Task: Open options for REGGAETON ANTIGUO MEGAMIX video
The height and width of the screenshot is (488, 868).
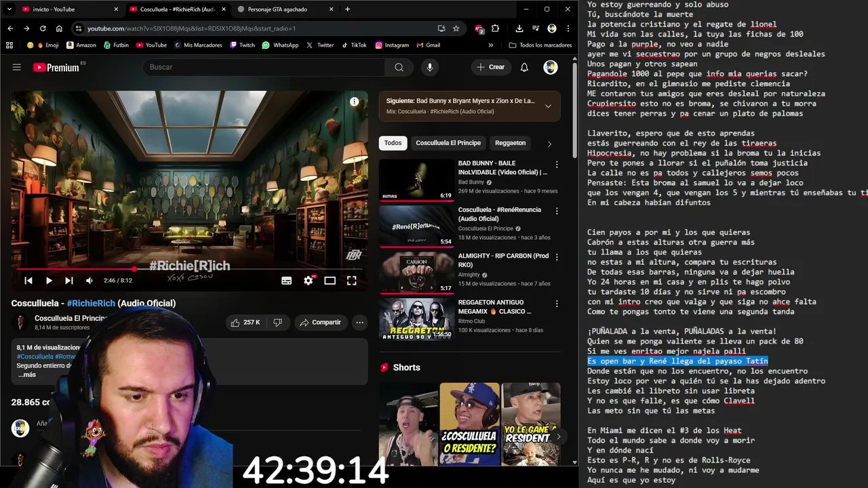Action: point(557,304)
